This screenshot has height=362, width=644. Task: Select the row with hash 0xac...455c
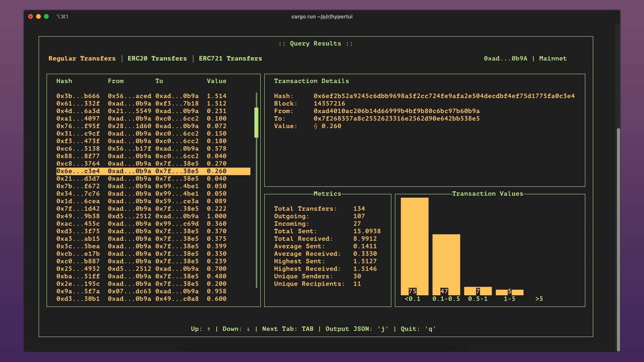[153, 224]
